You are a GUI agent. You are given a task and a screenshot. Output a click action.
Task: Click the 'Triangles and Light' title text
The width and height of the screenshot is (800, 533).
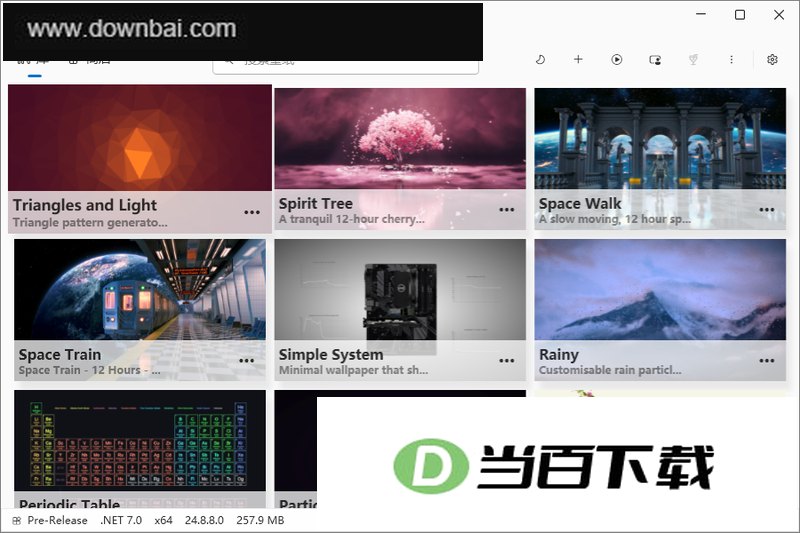coord(85,205)
